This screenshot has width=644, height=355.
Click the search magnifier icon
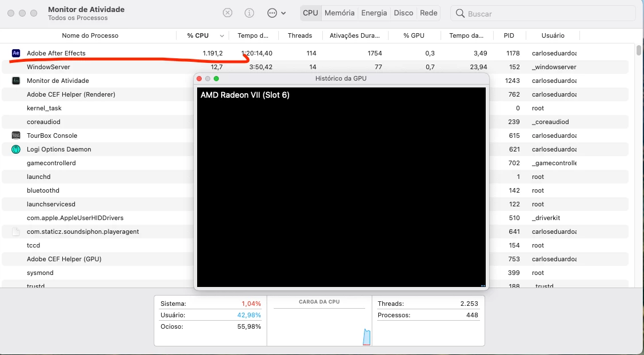461,14
